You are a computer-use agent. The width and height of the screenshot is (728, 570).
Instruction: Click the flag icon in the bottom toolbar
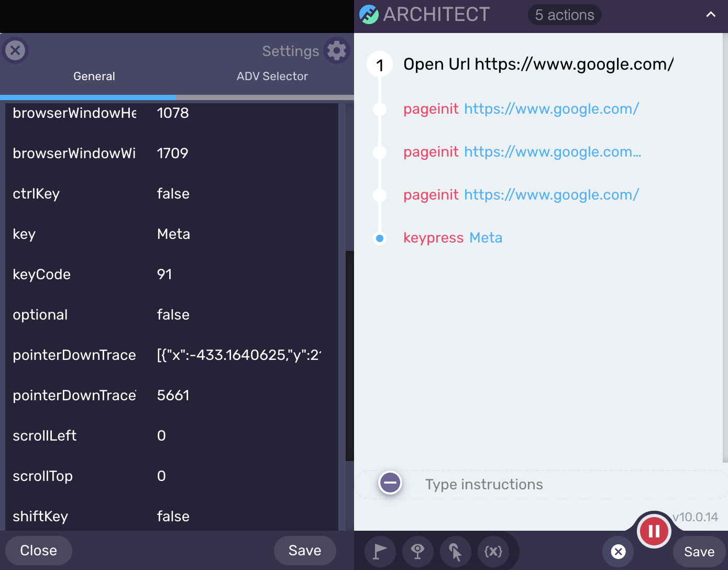point(380,552)
